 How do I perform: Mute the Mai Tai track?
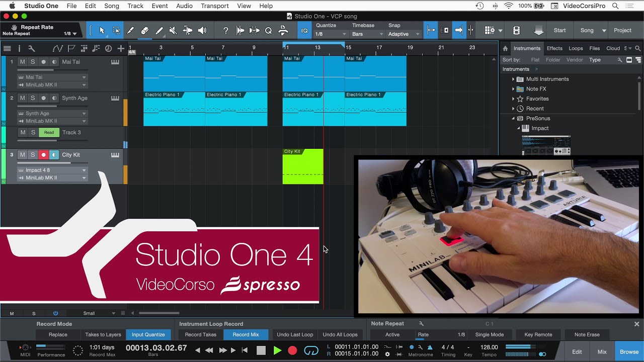22,62
